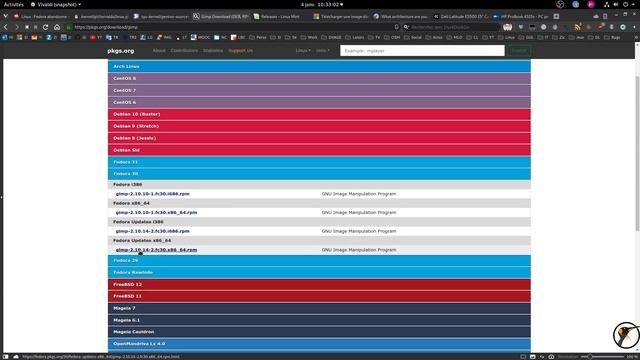The image size is (640, 360).
Task: Expand the CentOS 8 section
Action: (x=319, y=78)
